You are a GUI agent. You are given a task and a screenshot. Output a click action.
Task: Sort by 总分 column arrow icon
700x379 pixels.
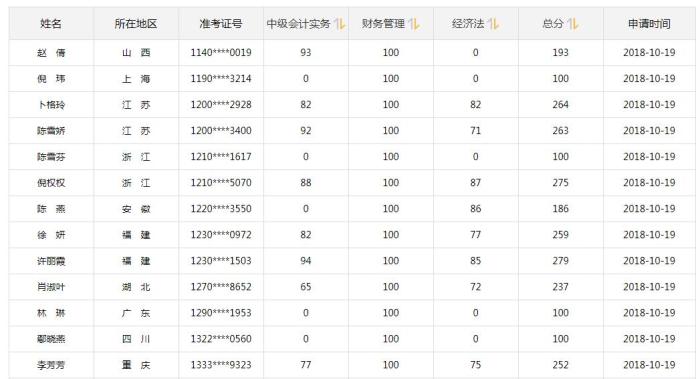click(573, 24)
